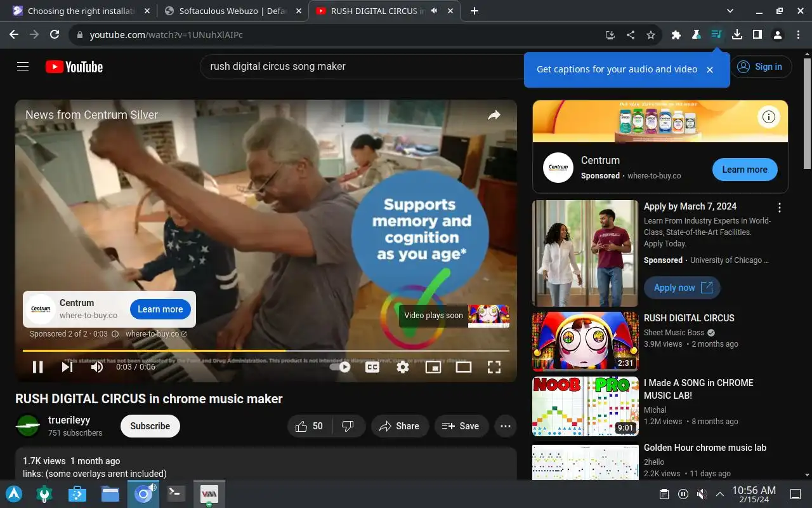Screen dimensions: 812x508
Task: Open RUSH DIGITAL CIRCUS thumbnail by Sheet Music Boss
Action: (x=586, y=342)
